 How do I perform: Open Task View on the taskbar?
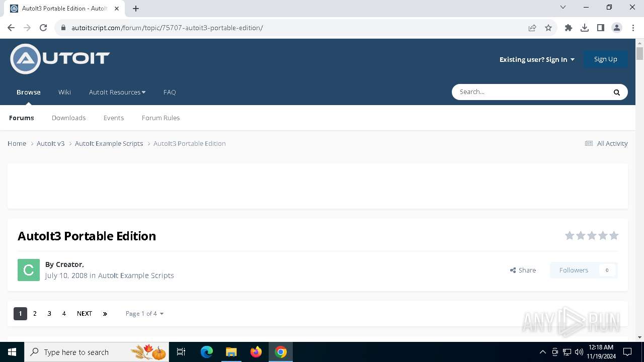tap(181, 352)
